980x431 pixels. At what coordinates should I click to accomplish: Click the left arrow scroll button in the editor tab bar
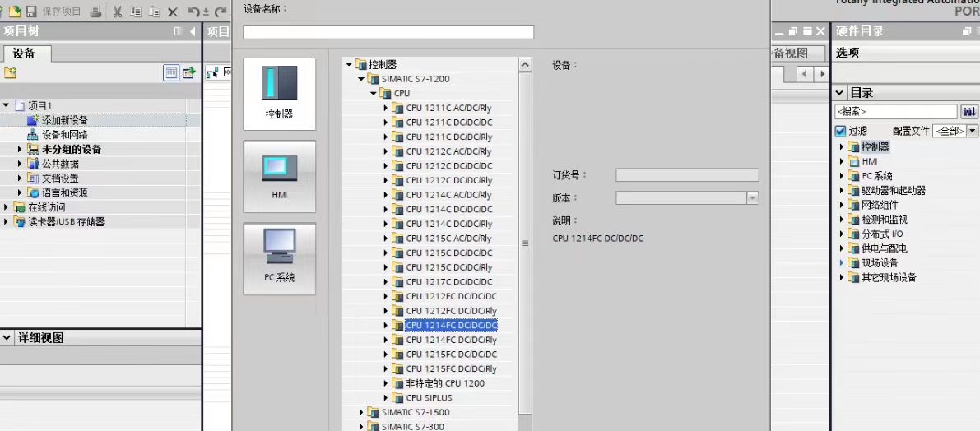(x=805, y=74)
